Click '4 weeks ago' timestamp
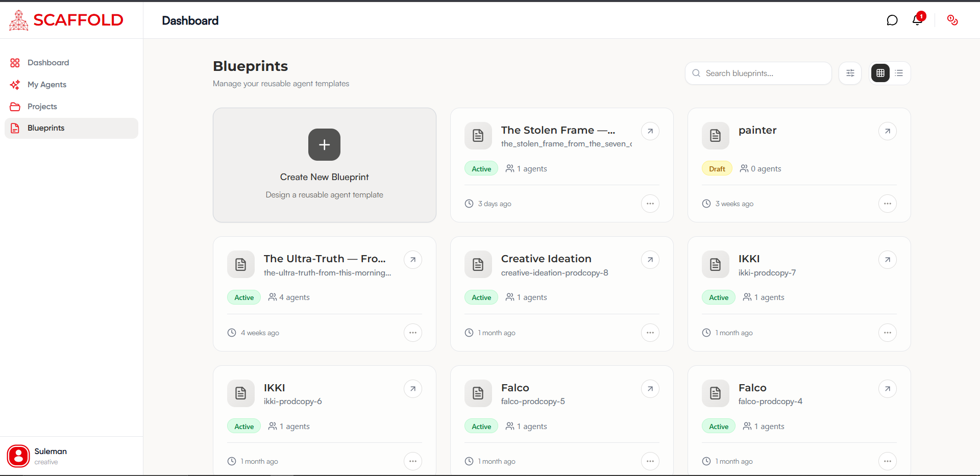Image resolution: width=980 pixels, height=476 pixels. click(253, 333)
